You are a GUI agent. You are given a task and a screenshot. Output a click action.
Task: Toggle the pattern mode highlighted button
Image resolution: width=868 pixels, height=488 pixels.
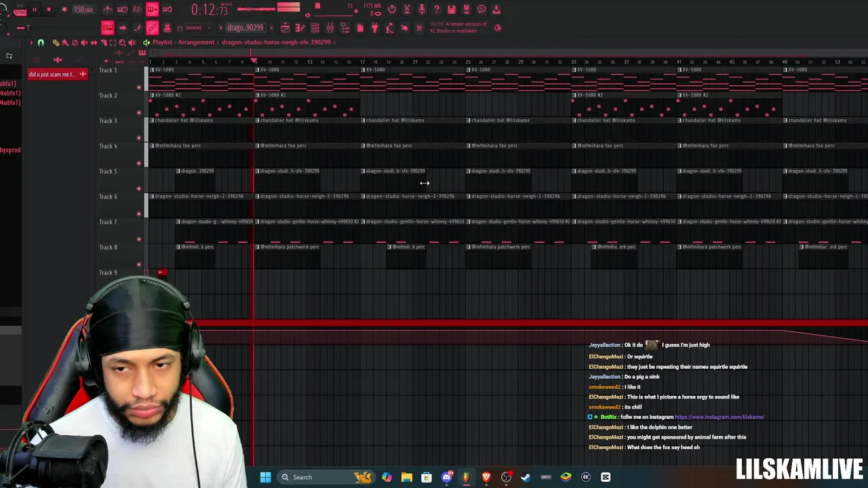pyautogui.click(x=108, y=28)
